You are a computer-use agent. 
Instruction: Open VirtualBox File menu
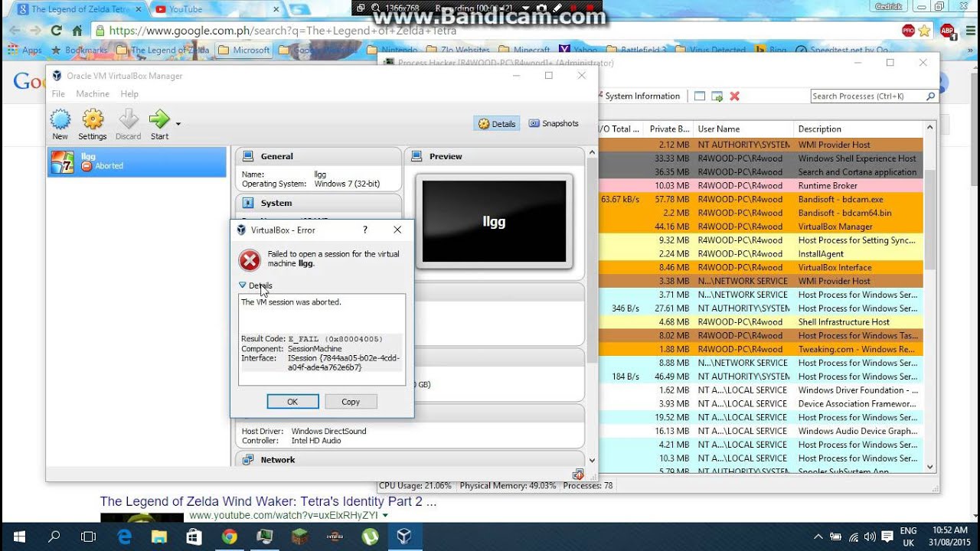click(x=58, y=94)
